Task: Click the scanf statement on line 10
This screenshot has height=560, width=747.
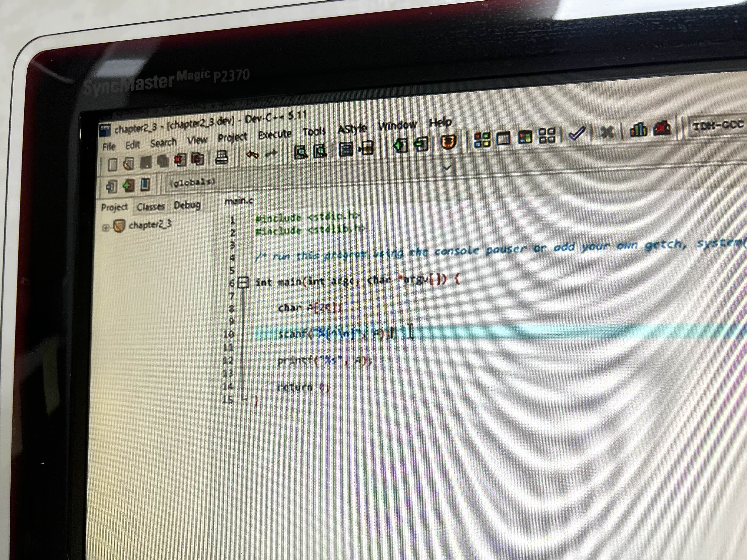Action: [x=335, y=334]
